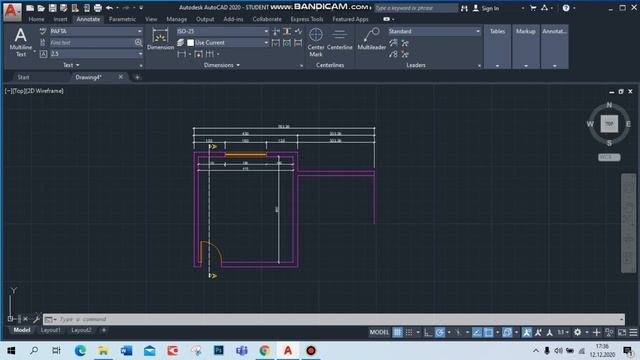This screenshot has width=640, height=360.
Task: Open the text height 2.5 dropdown
Action: point(96,54)
